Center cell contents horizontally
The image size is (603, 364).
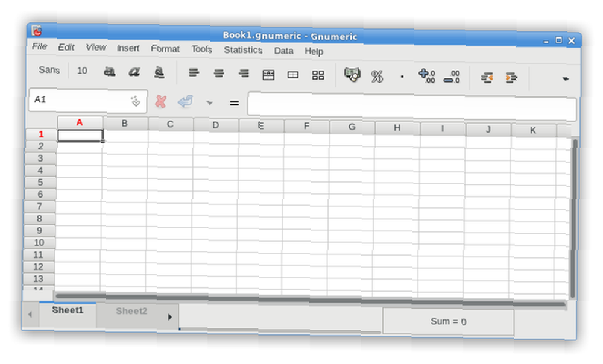219,73
